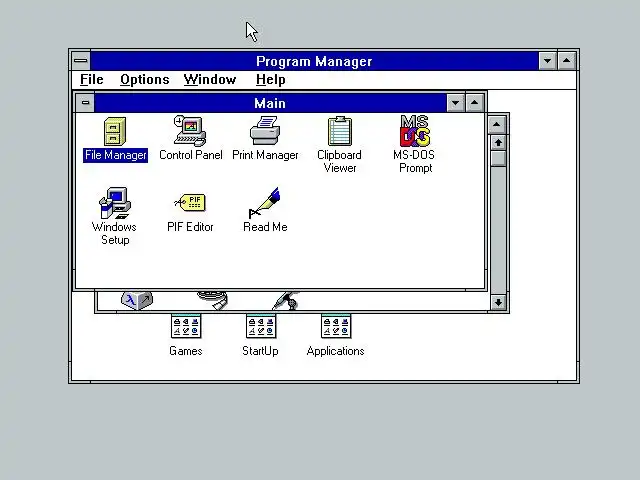Screen dimensions: 640x480
Task: Click the scrollbar down arrow of the background window
Action: 498,303
